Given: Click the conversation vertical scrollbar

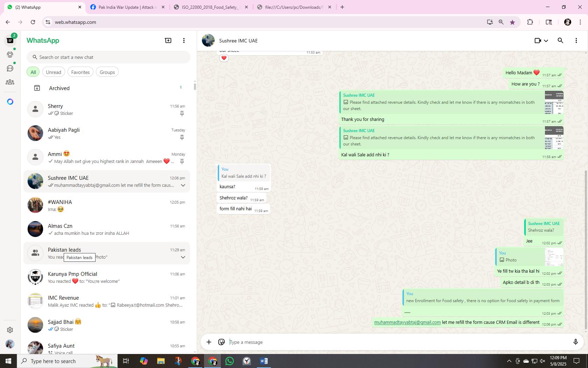Looking at the screenshot, I should (586, 251).
